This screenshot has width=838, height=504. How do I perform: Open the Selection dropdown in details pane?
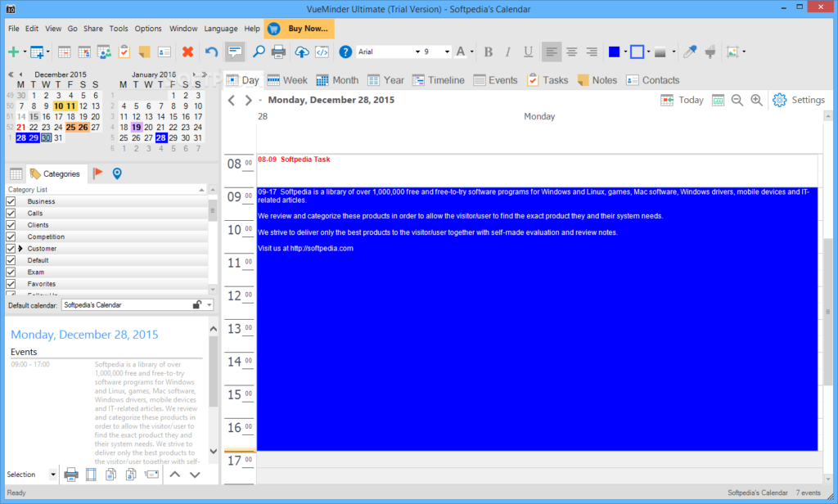coord(53,475)
